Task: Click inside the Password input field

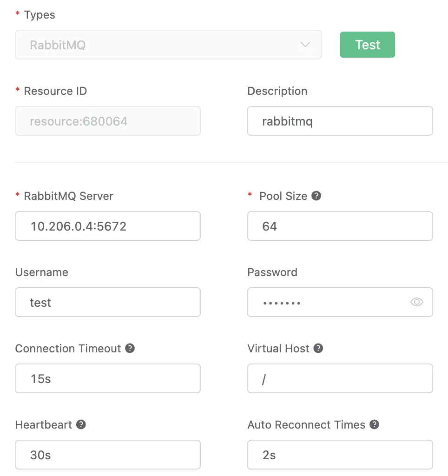Action: (x=325, y=302)
